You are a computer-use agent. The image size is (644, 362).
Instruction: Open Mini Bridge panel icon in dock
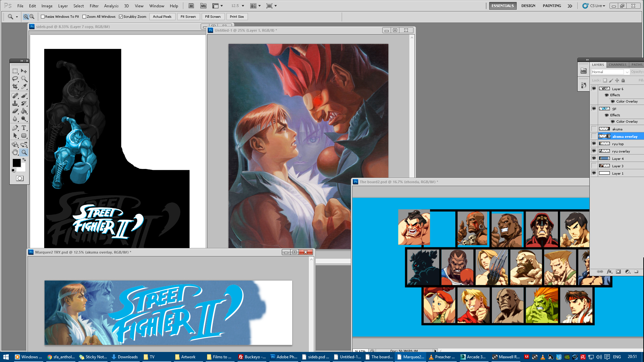coord(583,71)
